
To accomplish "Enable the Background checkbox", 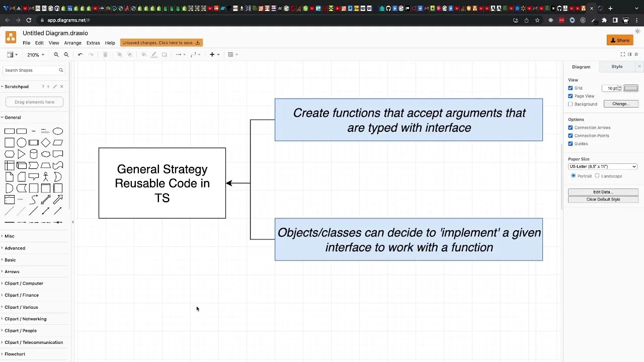I will pos(571,104).
